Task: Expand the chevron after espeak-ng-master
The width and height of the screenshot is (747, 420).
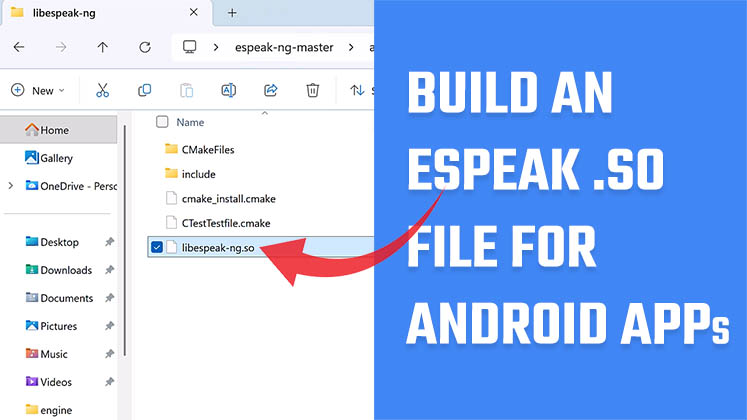Action: coord(351,47)
